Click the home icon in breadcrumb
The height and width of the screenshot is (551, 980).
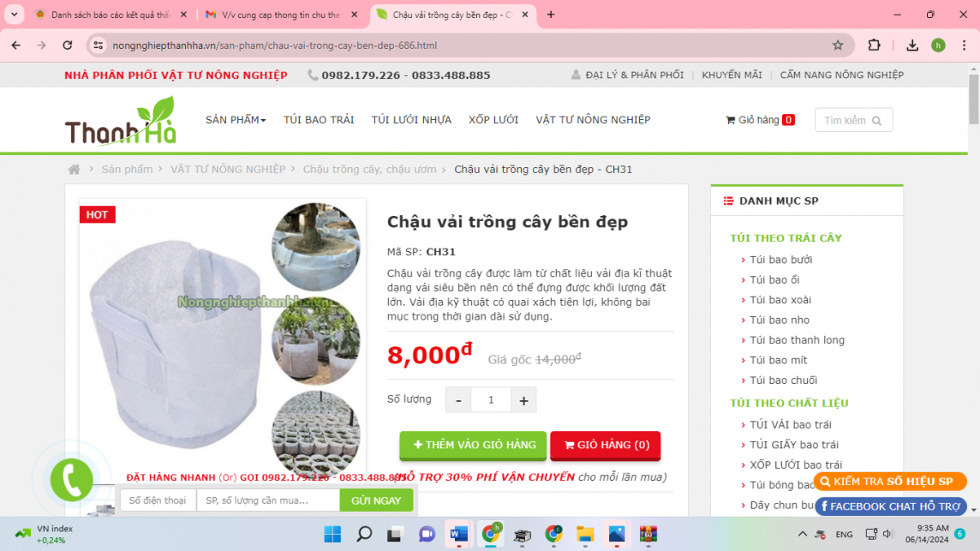coord(74,170)
